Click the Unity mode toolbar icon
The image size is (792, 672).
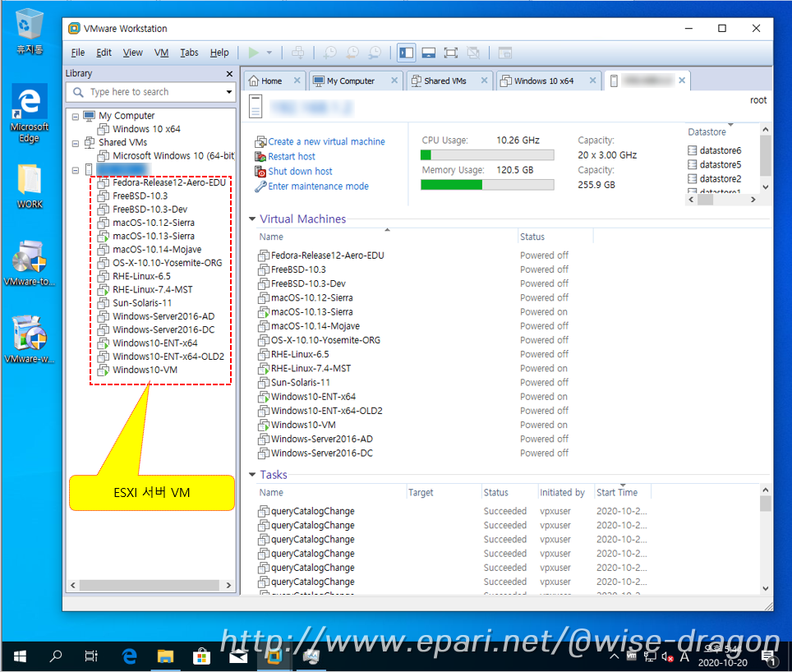(x=473, y=53)
